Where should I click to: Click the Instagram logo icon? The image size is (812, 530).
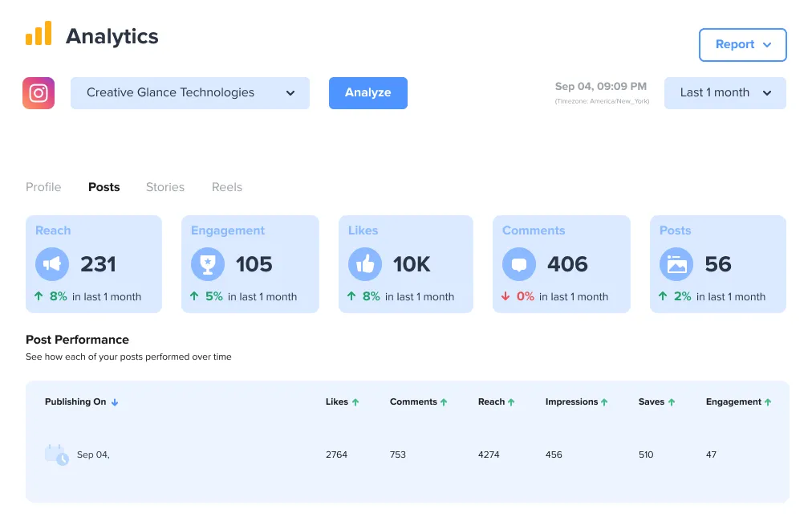coord(39,93)
